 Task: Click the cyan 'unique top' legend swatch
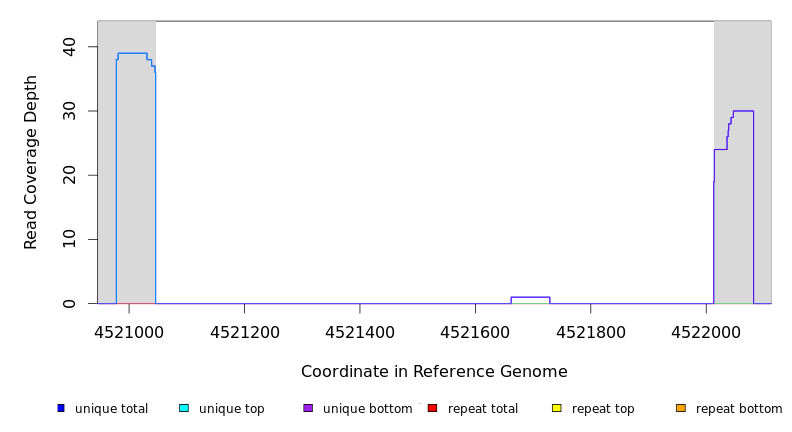tap(184, 408)
